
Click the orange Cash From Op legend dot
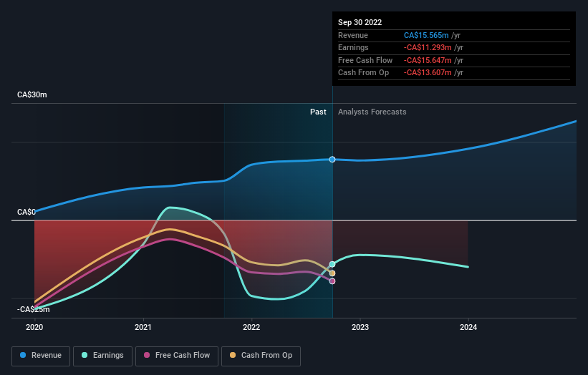point(233,355)
